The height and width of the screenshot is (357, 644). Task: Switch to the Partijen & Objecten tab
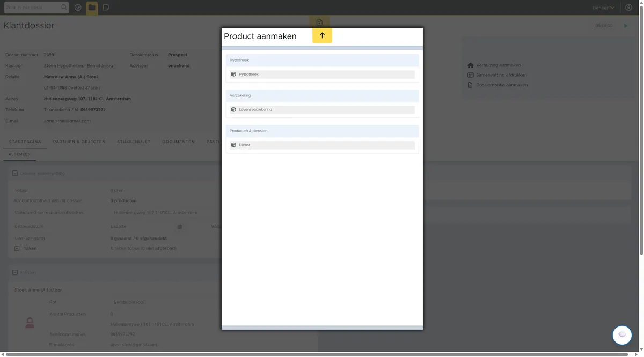coord(79,142)
